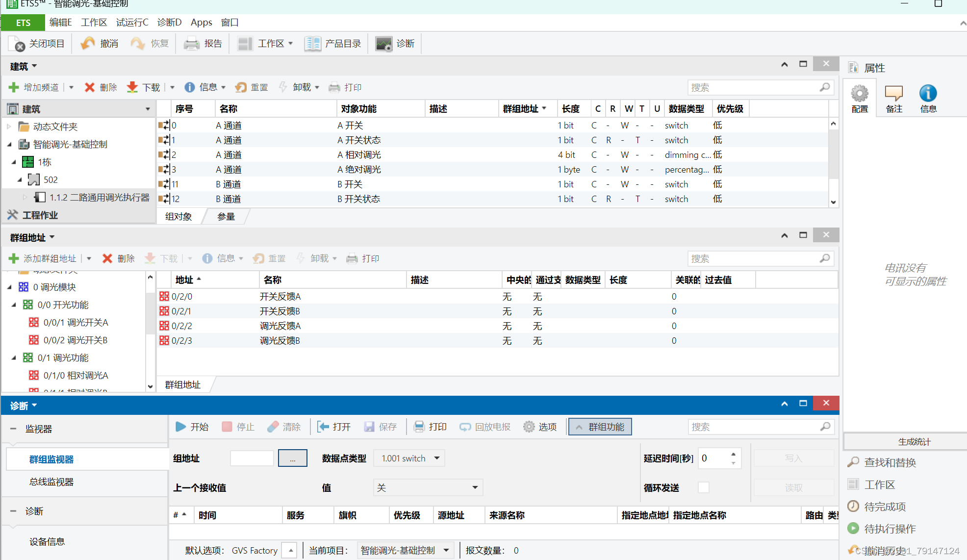
Task: Click the Reports printer icon
Action: point(191,44)
